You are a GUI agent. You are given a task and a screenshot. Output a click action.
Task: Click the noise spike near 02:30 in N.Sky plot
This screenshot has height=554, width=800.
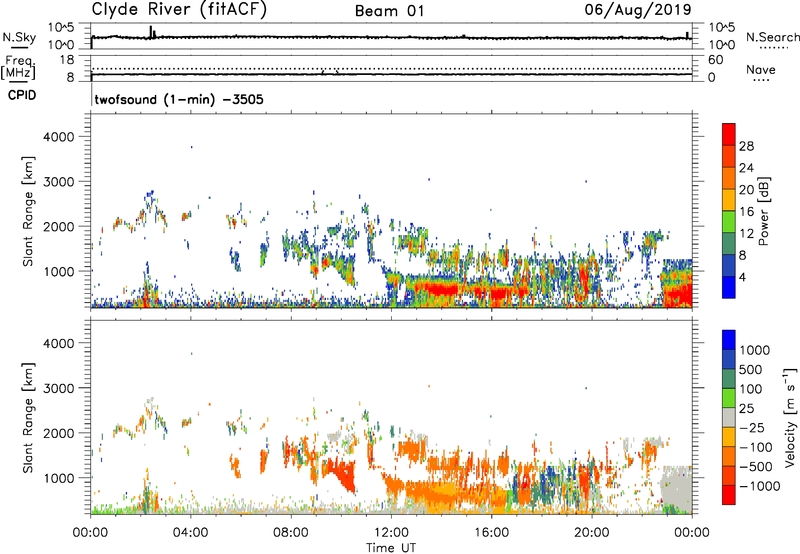[151, 32]
